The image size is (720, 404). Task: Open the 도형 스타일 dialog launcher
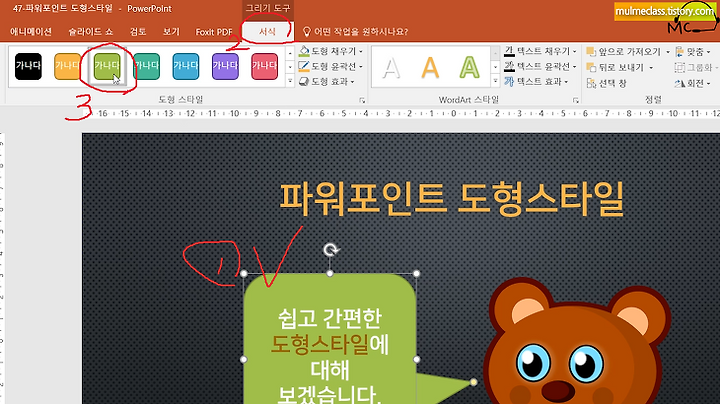[x=362, y=100]
